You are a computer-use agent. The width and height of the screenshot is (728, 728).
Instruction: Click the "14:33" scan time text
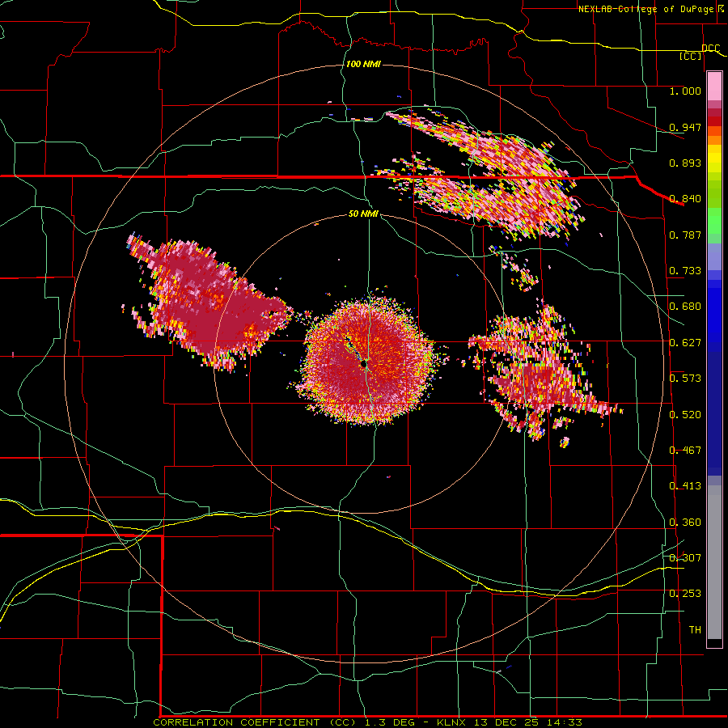[x=564, y=722]
